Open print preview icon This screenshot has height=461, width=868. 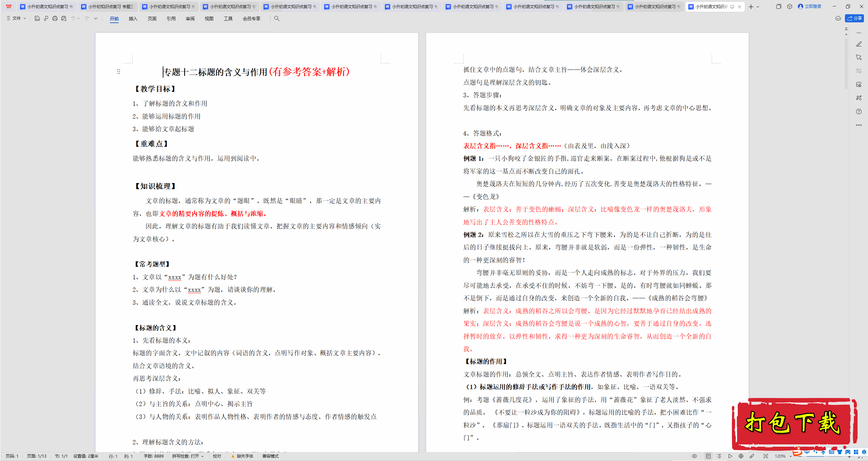[64, 18]
